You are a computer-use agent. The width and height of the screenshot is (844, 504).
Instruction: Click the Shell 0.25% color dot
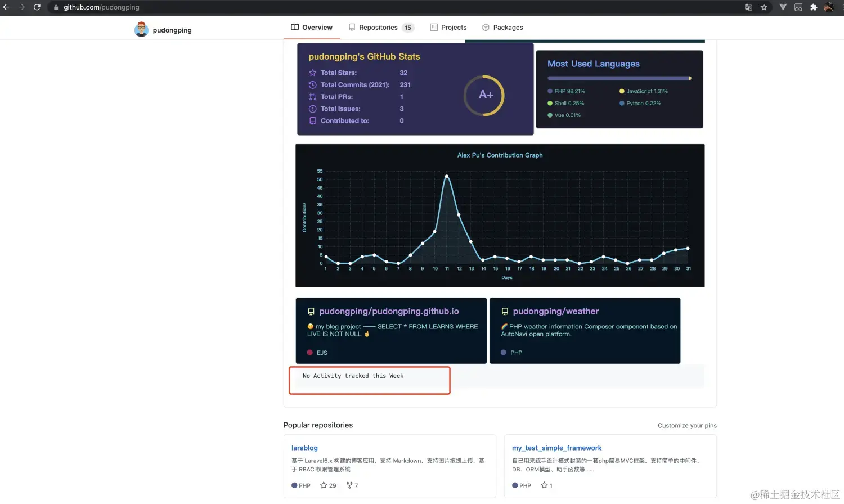[550, 103]
